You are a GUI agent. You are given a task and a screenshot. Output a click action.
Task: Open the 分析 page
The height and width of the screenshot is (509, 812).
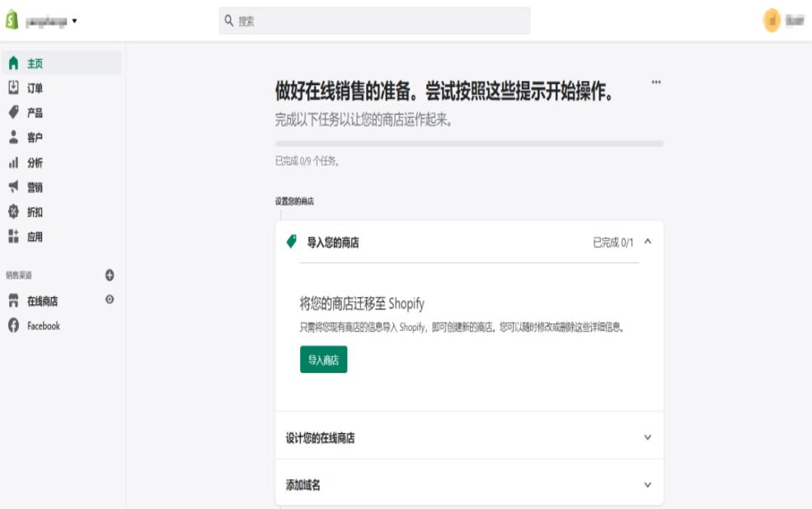(35, 163)
